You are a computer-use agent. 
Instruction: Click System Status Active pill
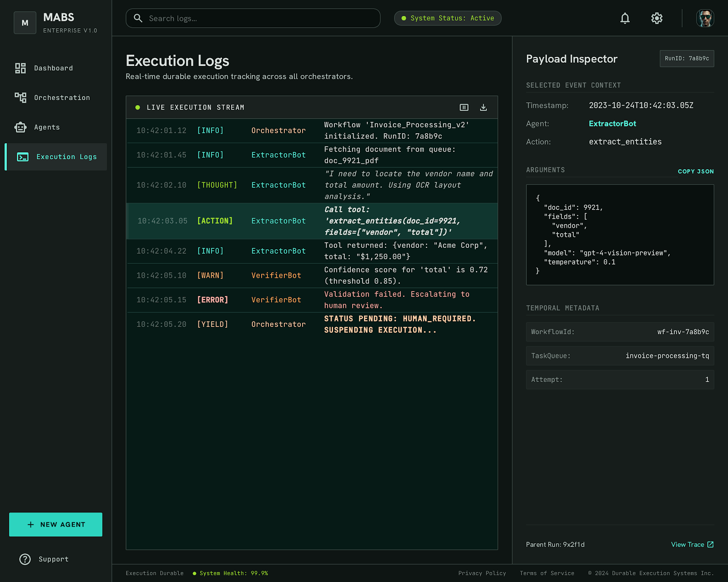click(448, 18)
